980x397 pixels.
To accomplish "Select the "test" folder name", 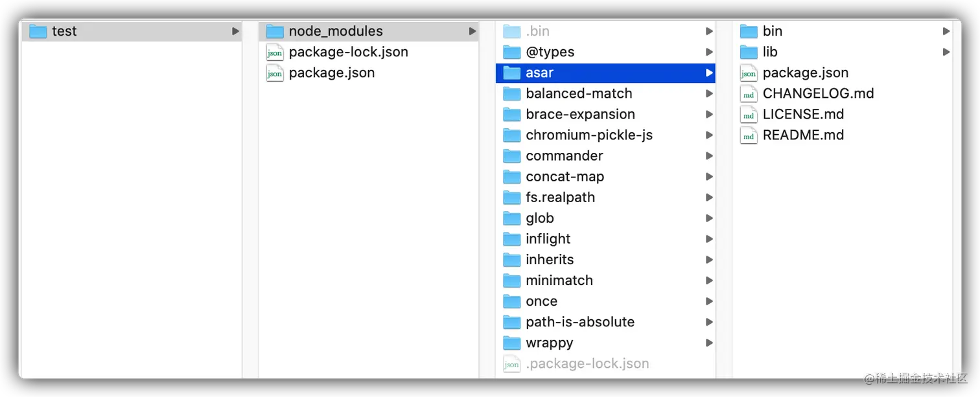I will 64,31.
